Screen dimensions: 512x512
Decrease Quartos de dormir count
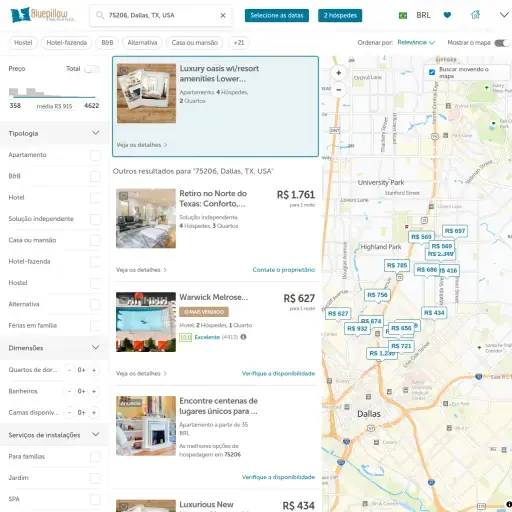click(x=69, y=370)
